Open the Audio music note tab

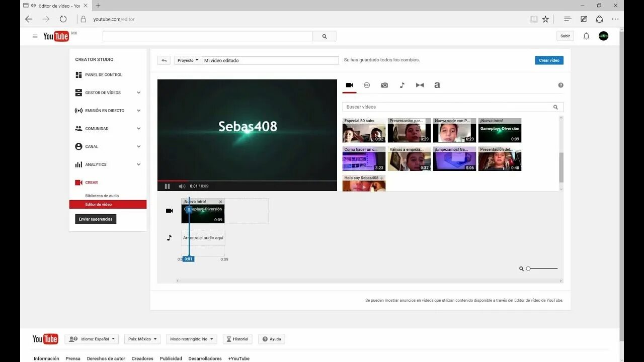[x=402, y=85]
